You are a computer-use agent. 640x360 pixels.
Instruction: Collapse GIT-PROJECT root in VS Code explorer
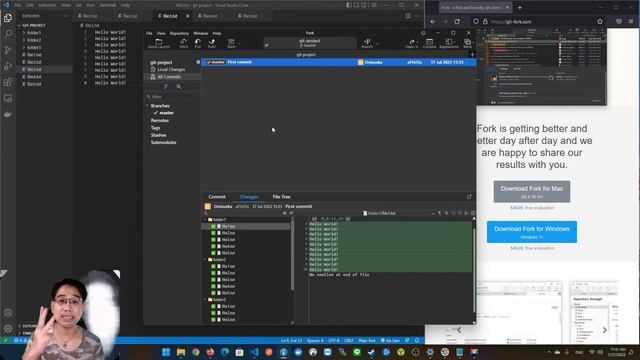point(19,25)
